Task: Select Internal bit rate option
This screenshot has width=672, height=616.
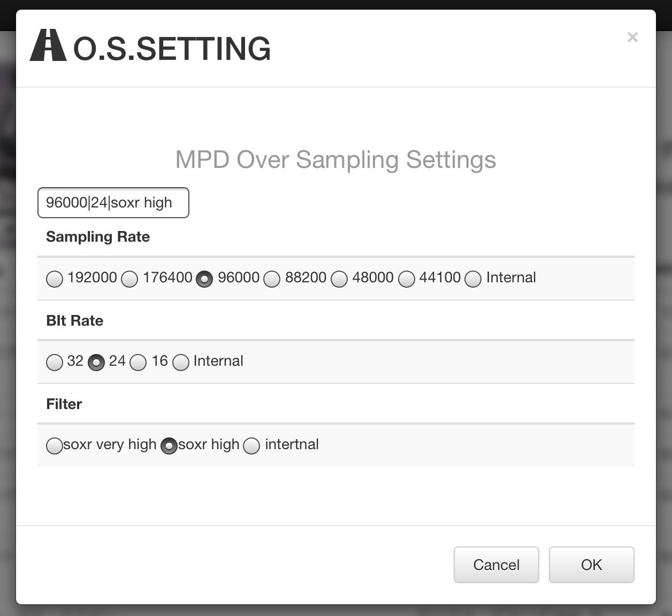Action: pyautogui.click(x=181, y=363)
